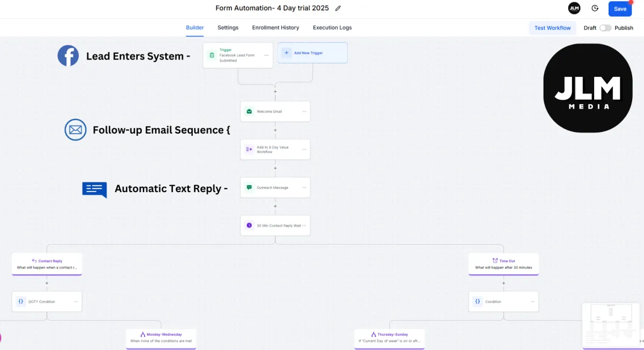The image size is (644, 350).
Task: Open the DOTY Condition three-dot menu
Action: [x=76, y=302]
